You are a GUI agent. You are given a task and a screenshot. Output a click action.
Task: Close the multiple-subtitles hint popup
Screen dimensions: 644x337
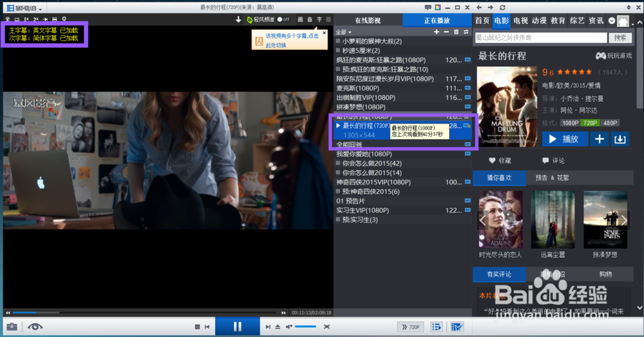point(324,32)
